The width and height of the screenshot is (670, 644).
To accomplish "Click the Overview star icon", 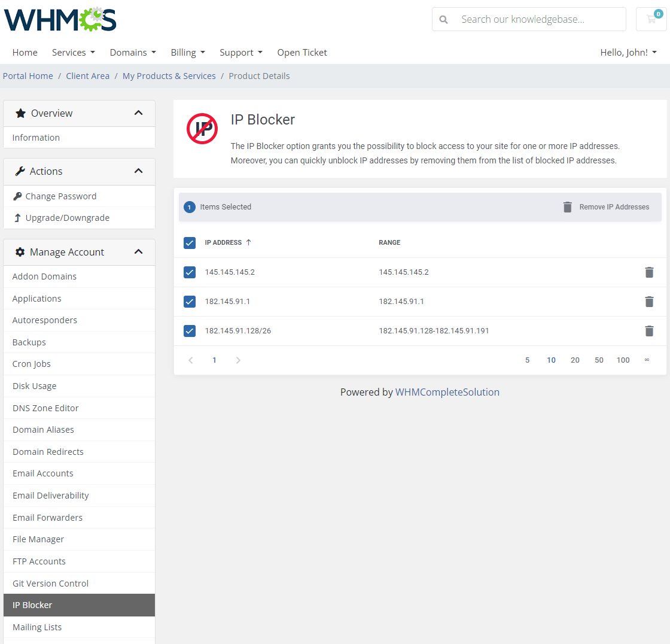I will point(20,113).
